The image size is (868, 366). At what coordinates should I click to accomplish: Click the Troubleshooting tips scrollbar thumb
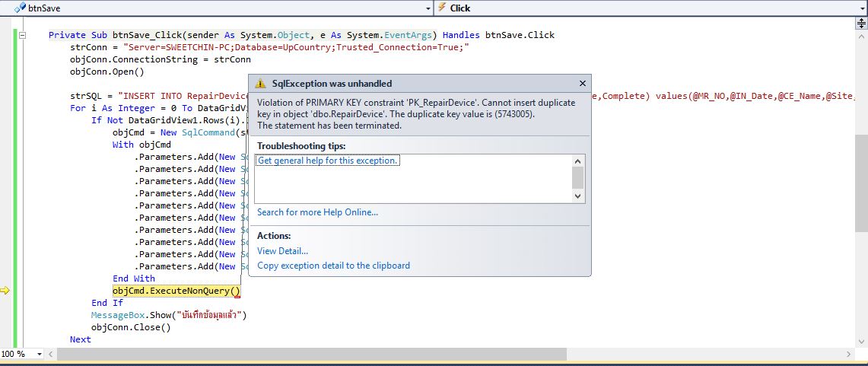click(578, 178)
